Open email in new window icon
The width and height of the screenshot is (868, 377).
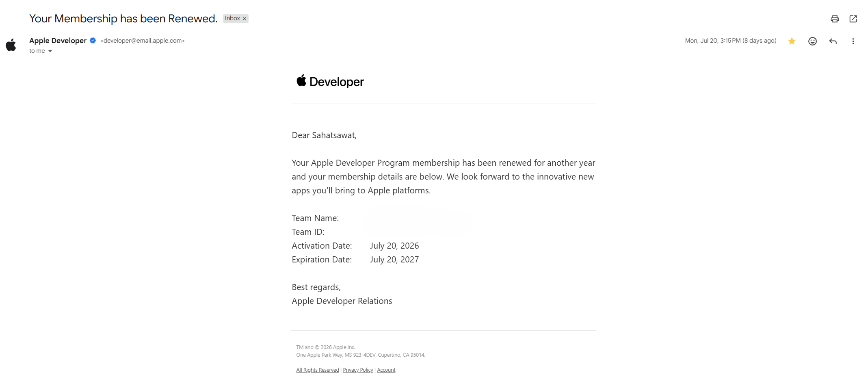pyautogui.click(x=853, y=19)
